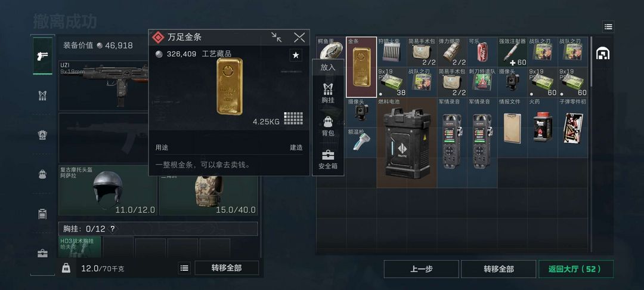Open the secure case briefcase sidebar icon
This screenshot has height=290, width=644.
(43, 254)
